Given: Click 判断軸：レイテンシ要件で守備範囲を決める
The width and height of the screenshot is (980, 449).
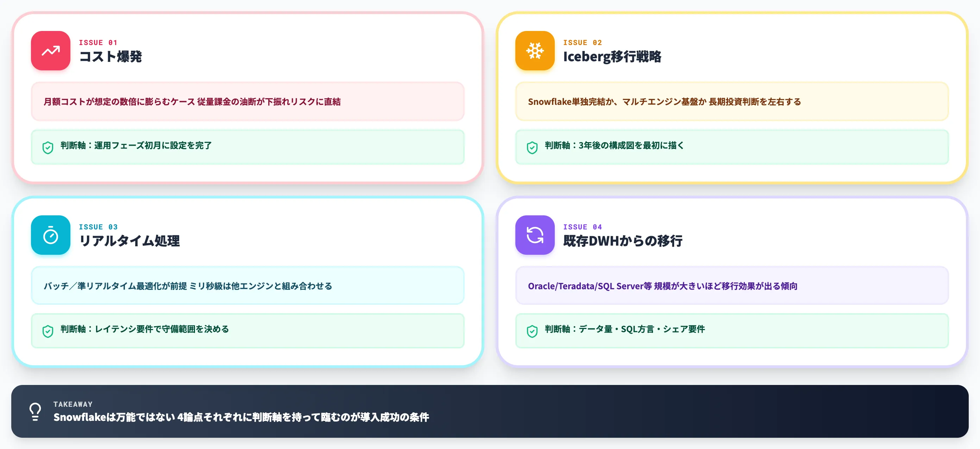Looking at the screenshot, I should tap(145, 329).
